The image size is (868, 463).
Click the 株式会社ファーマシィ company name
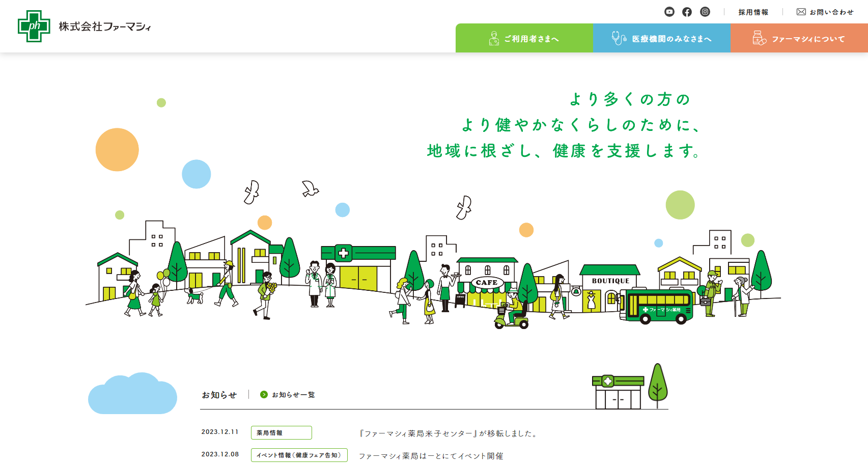pos(105,26)
